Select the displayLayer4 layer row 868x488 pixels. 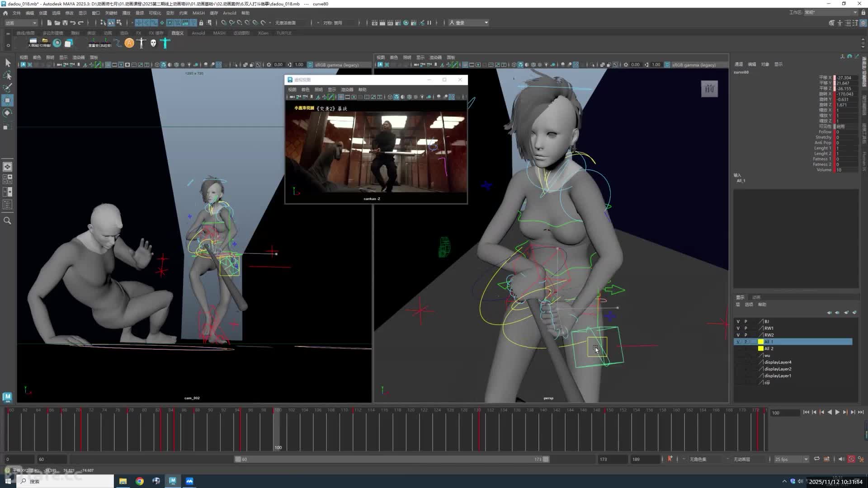[793, 362]
